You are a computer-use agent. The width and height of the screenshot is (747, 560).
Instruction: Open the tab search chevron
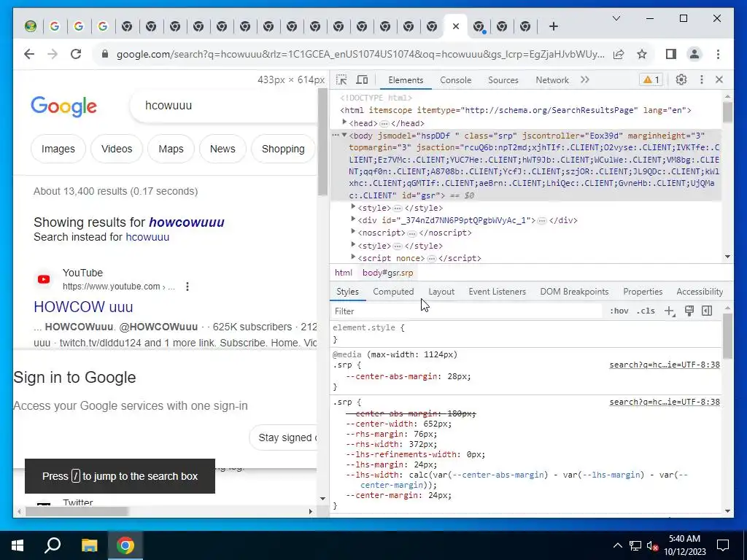click(616, 18)
